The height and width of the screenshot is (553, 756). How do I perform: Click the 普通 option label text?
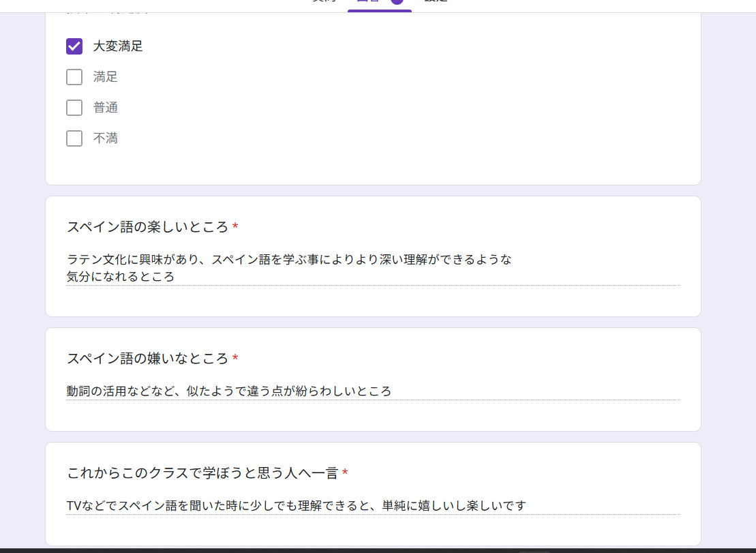tap(106, 108)
